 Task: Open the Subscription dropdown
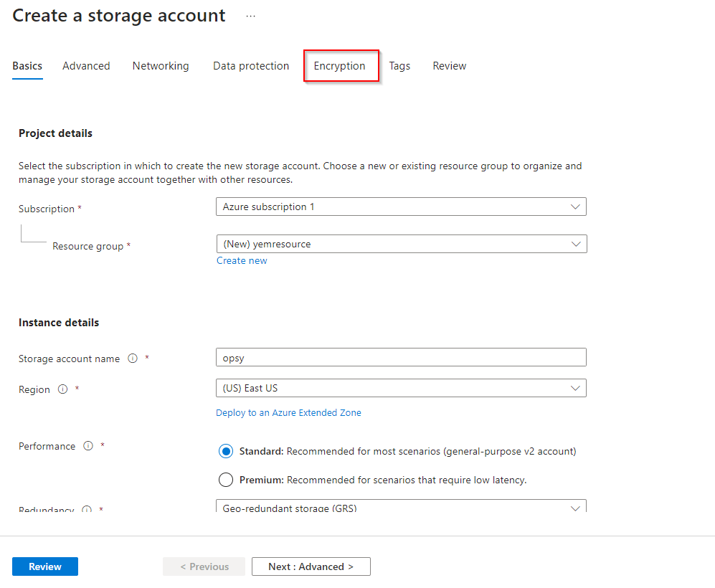[x=401, y=207]
